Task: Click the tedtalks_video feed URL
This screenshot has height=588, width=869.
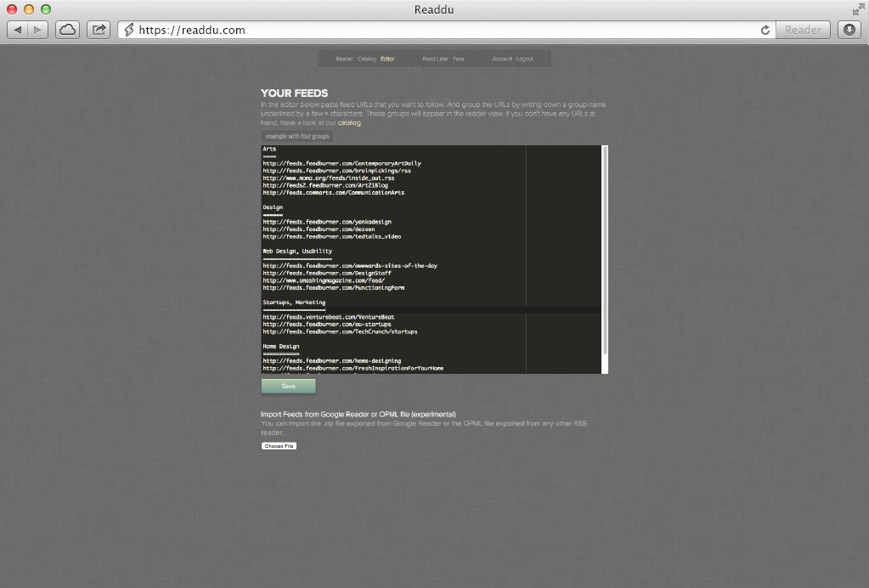Action: 332,236
